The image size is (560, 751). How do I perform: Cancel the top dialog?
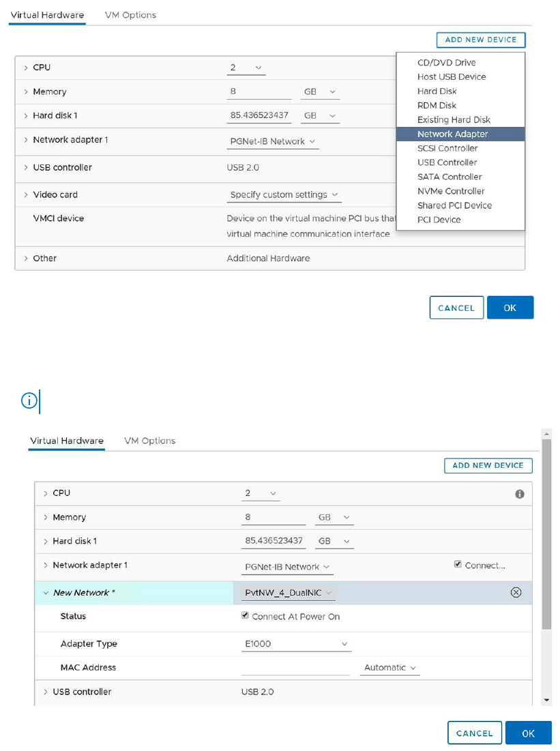456,308
